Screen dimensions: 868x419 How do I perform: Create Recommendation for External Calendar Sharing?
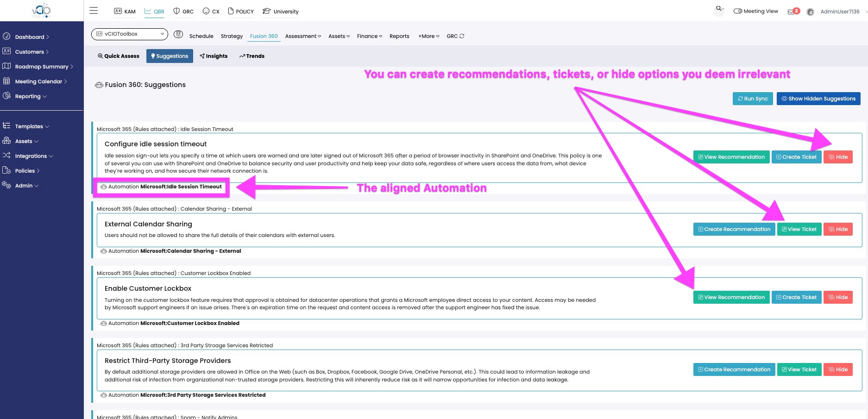tap(734, 229)
